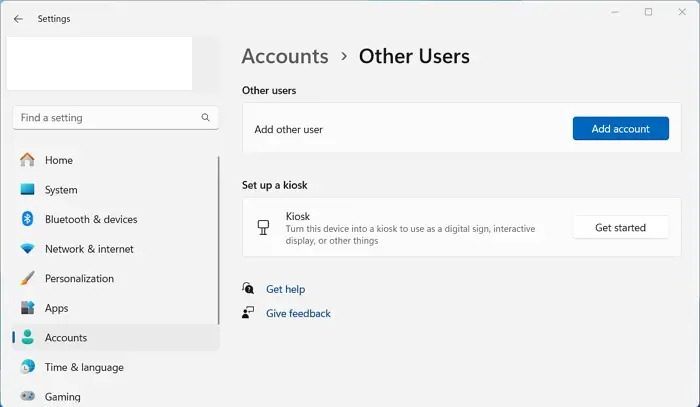The image size is (700, 407).
Task: Click the Network wifi icon
Action: click(x=27, y=249)
